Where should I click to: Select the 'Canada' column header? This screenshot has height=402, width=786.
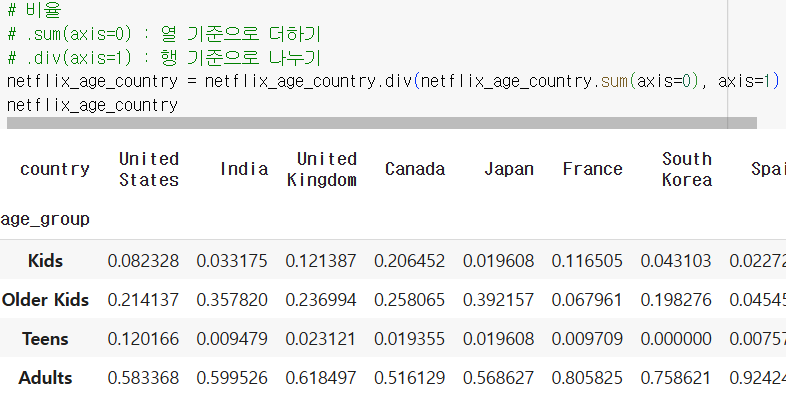pyautogui.click(x=415, y=169)
